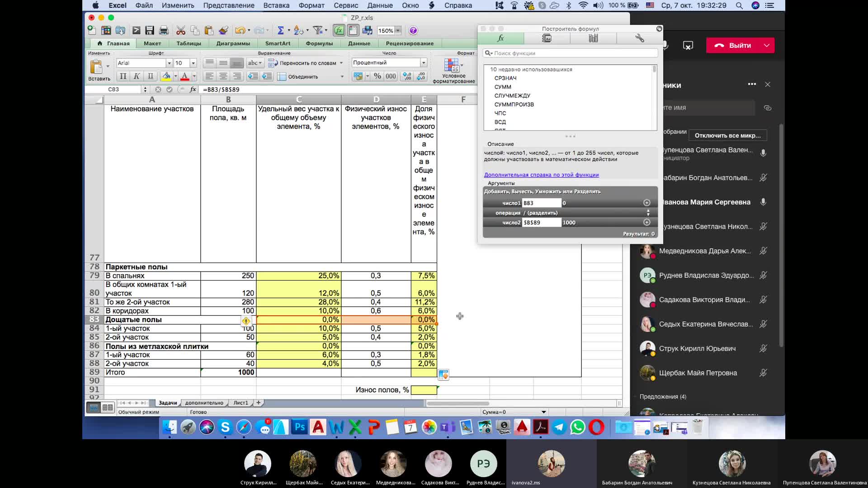This screenshot has width=868, height=488.
Task: Click the error warning icon near row 83
Action: click(x=246, y=321)
